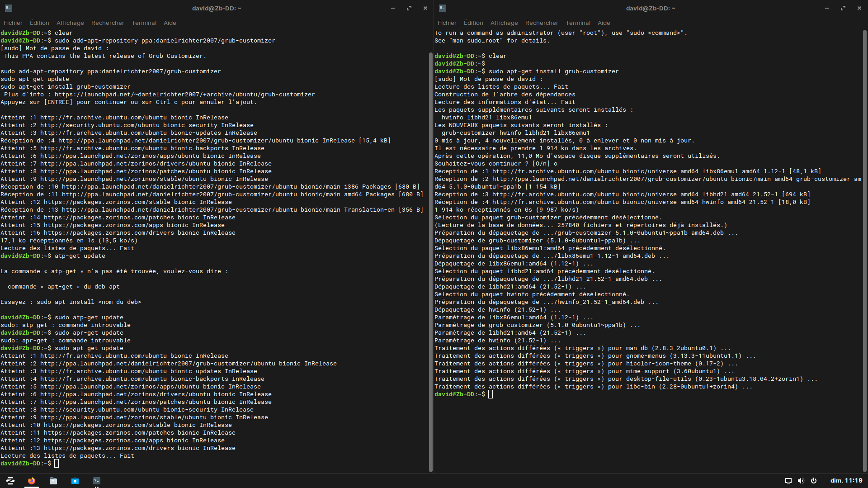Viewport: 868px width, 488px height.
Task: Click left terminal's title bar icon
Action: [x=9, y=8]
